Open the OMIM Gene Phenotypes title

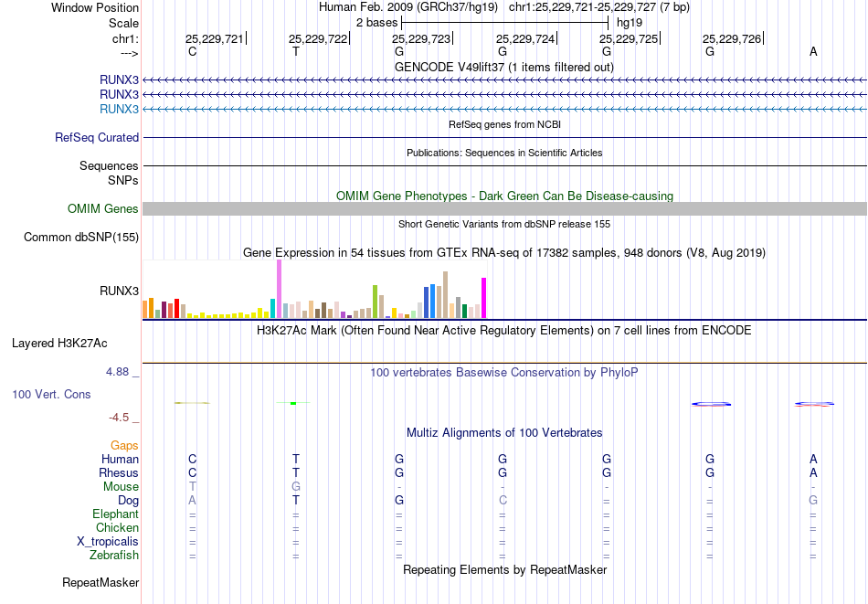504,196
